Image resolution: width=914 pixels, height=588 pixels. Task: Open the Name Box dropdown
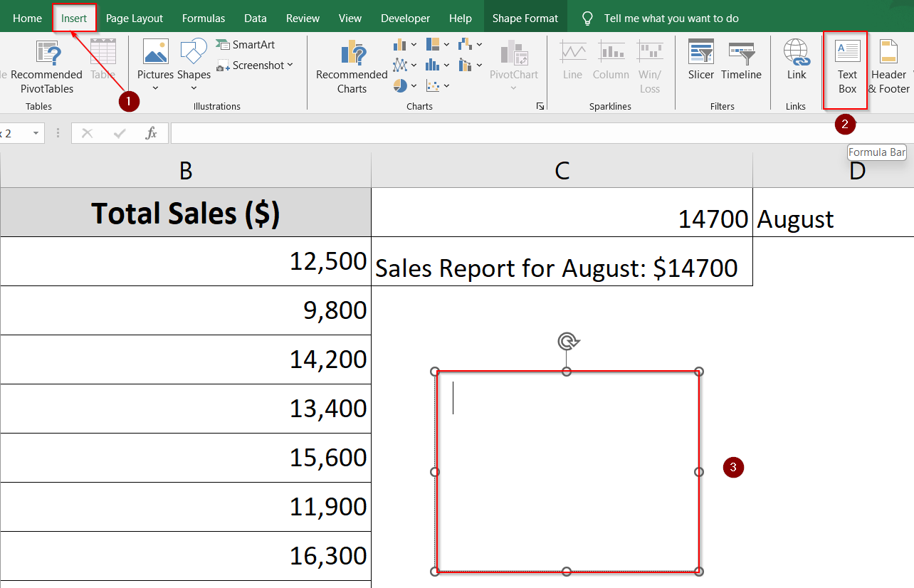tap(36, 133)
